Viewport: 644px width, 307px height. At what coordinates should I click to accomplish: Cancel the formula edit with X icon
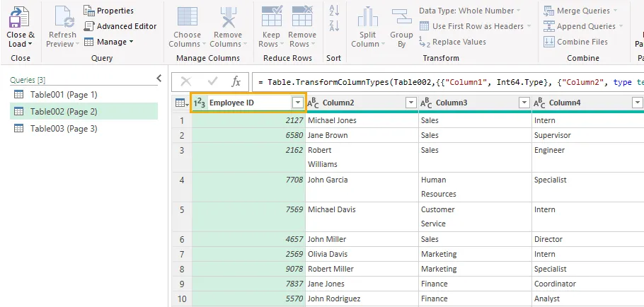coord(186,81)
